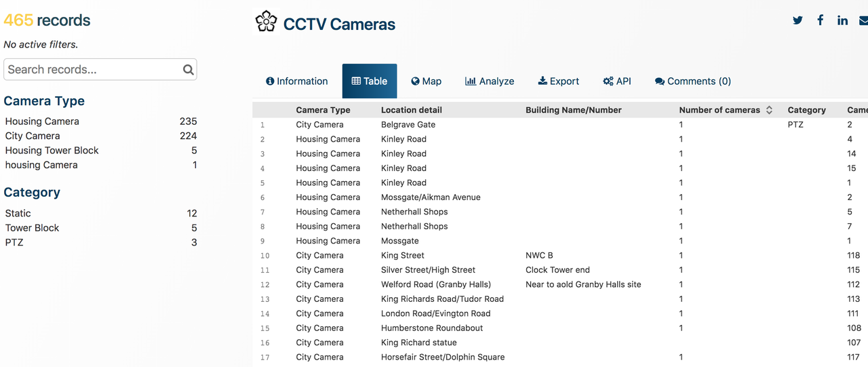This screenshot has width=868, height=367.
Task: Filter by Housing Tower Block facet
Action: click(100, 151)
